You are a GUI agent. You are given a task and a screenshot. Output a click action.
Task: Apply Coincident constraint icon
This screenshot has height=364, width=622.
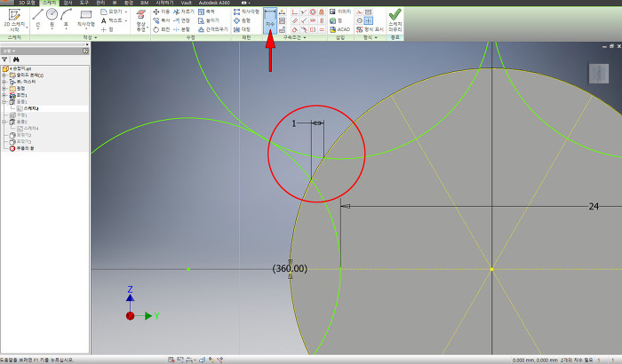tap(295, 12)
